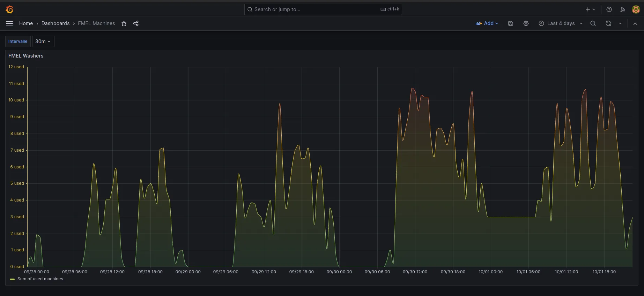The width and height of the screenshot is (644, 296).
Task: Open the help question mark menu
Action: pos(609,9)
